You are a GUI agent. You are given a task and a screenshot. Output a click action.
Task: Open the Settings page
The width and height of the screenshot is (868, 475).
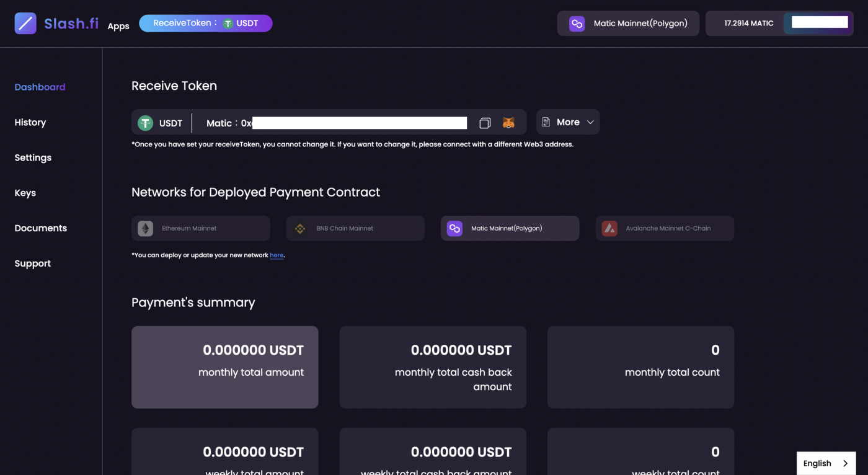coord(33,158)
